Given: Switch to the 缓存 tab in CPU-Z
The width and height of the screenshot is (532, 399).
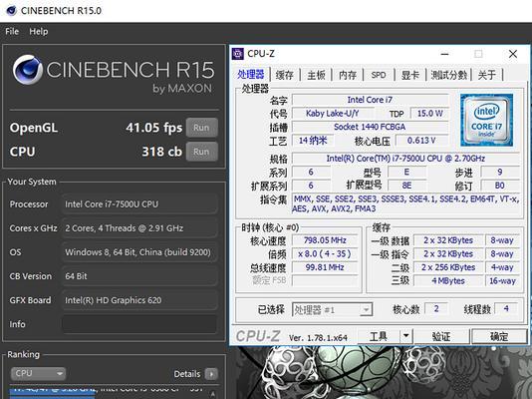Looking at the screenshot, I should pyautogui.click(x=284, y=75).
